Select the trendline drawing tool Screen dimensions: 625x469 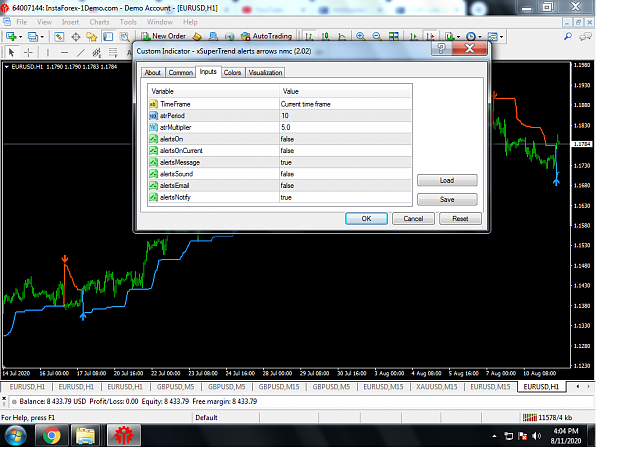click(x=81, y=52)
